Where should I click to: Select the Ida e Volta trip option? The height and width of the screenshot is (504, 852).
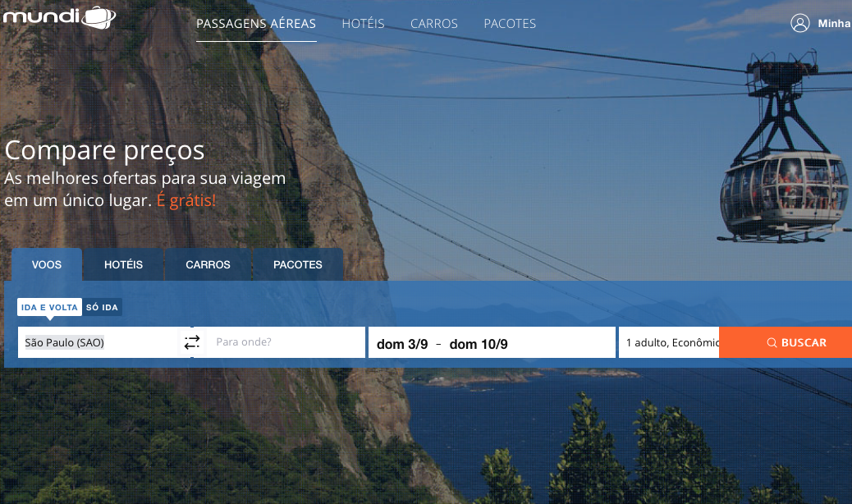(49, 307)
